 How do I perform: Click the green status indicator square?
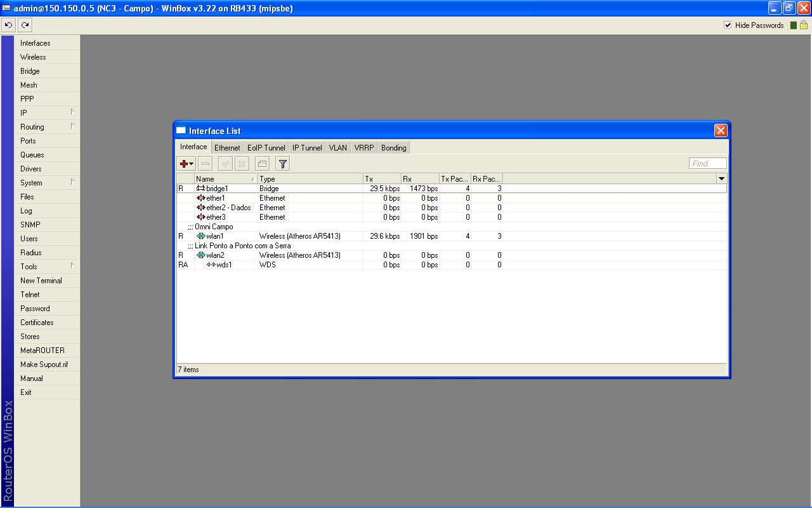click(x=794, y=25)
